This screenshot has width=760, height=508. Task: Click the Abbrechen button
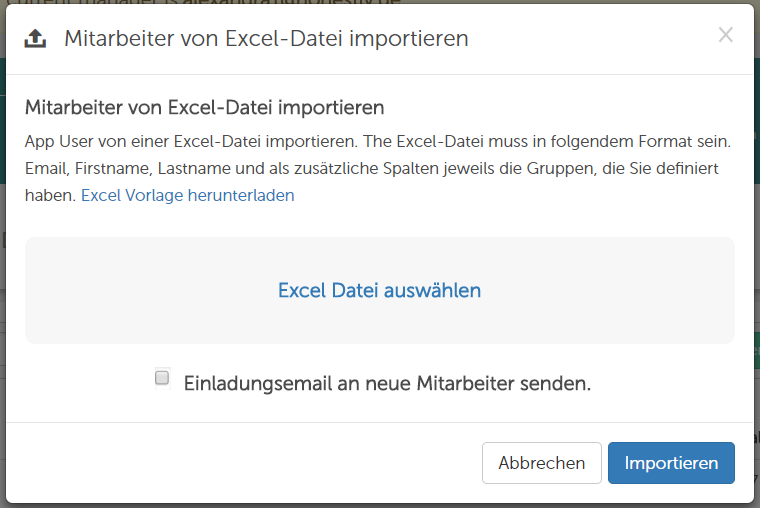(541, 463)
